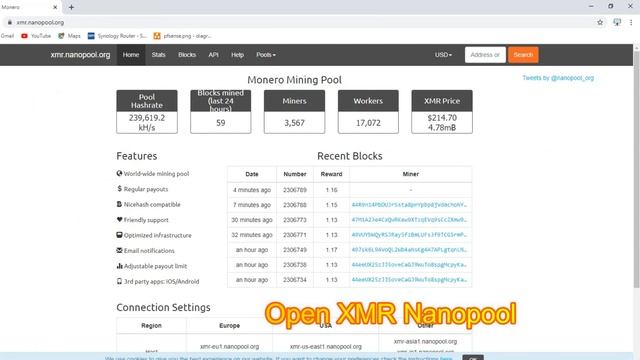Open the Maps bookmark
The height and width of the screenshot is (360, 640).
pyautogui.click(x=69, y=36)
